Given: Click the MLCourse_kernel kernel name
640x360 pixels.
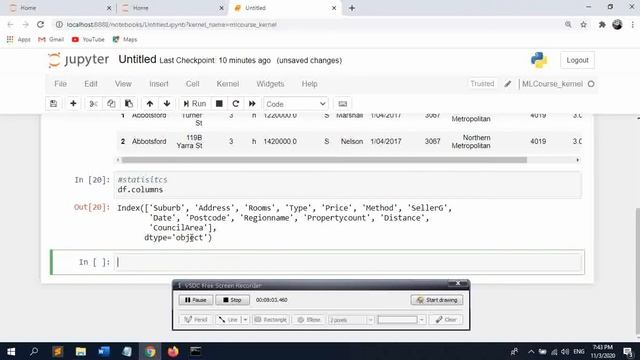Looking at the screenshot, I should 552,84.
